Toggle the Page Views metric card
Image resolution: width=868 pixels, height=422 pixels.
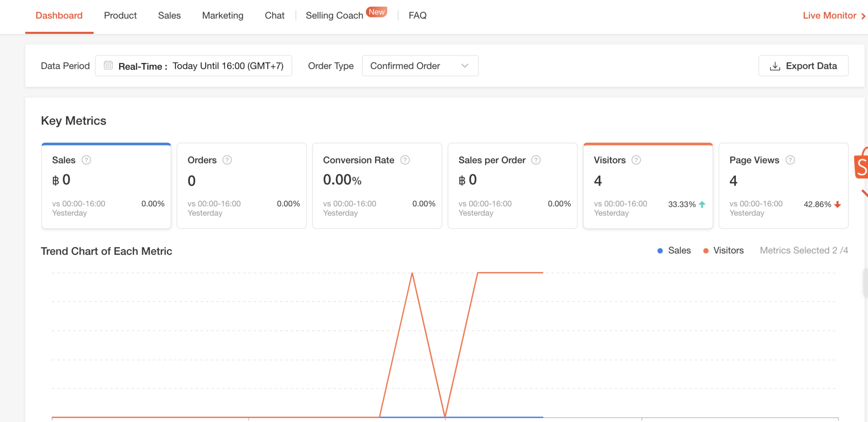click(x=783, y=186)
